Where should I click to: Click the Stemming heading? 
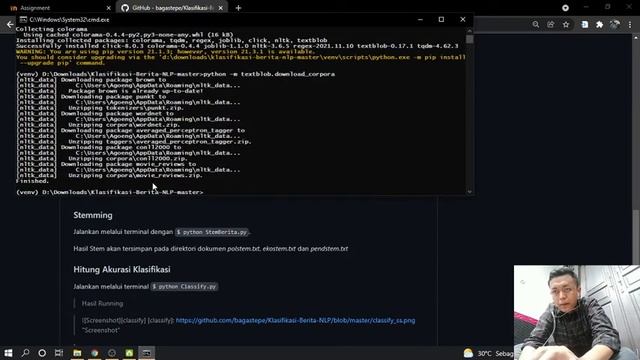[93, 215]
